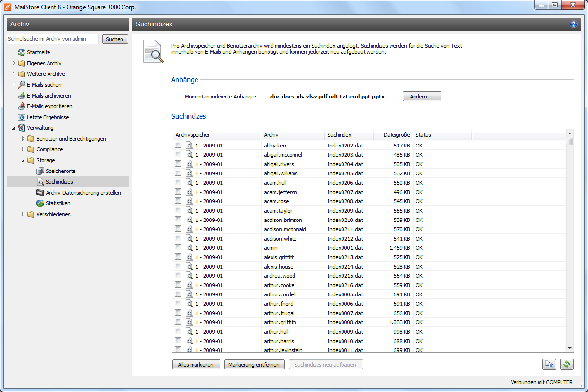Click the Statistiken globe icon
The width and height of the screenshot is (588, 392).
(x=40, y=203)
